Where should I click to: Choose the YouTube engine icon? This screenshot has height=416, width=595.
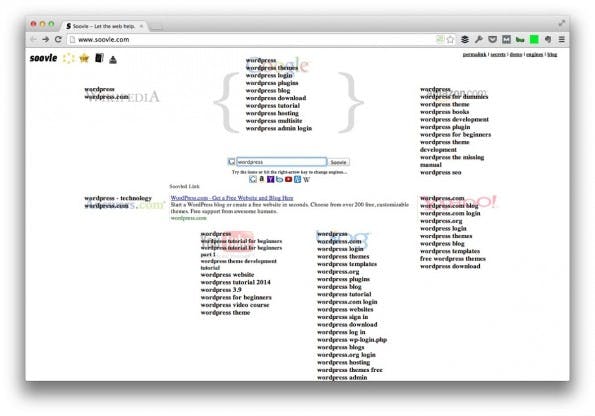click(288, 179)
